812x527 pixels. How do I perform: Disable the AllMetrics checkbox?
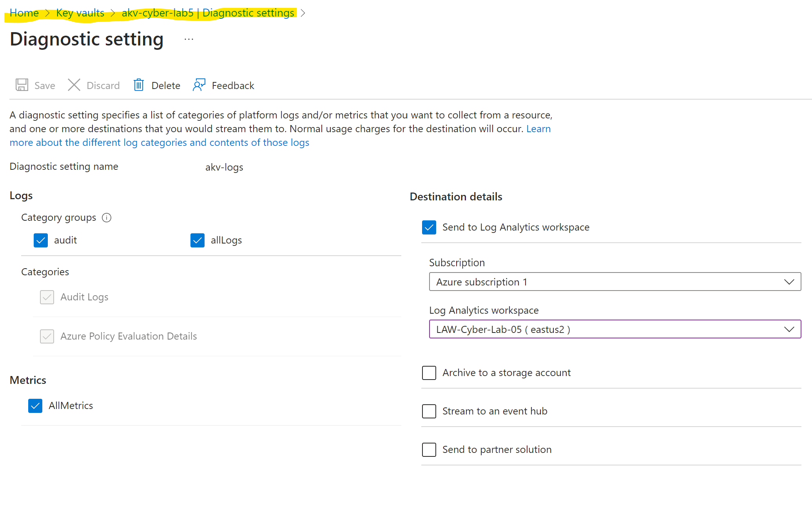(x=35, y=406)
